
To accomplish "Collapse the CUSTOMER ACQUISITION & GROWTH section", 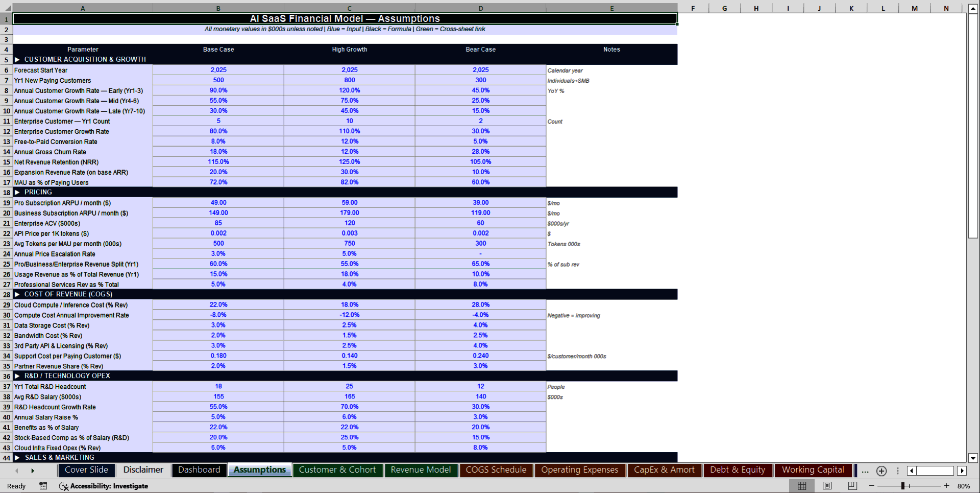I will 18,59.
